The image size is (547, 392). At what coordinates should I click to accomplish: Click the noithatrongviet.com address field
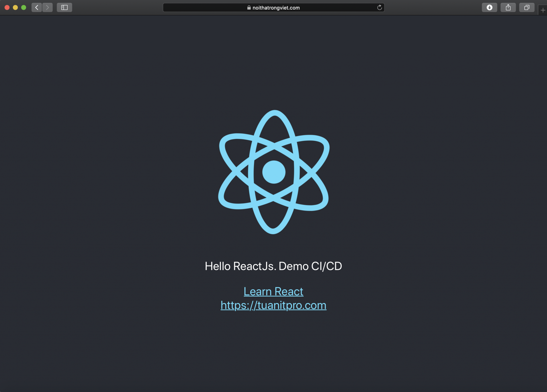coord(273,7)
